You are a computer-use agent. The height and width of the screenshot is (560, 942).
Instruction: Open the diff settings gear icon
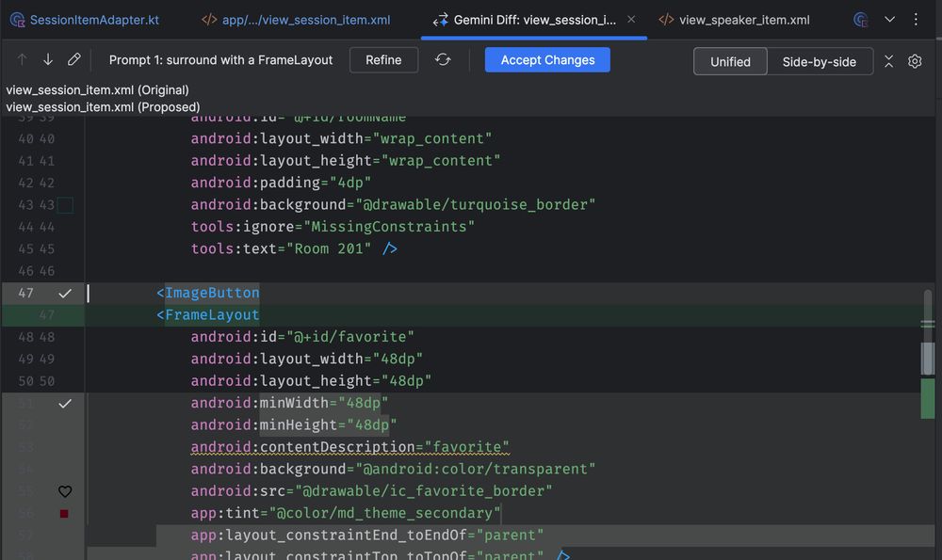pos(914,60)
